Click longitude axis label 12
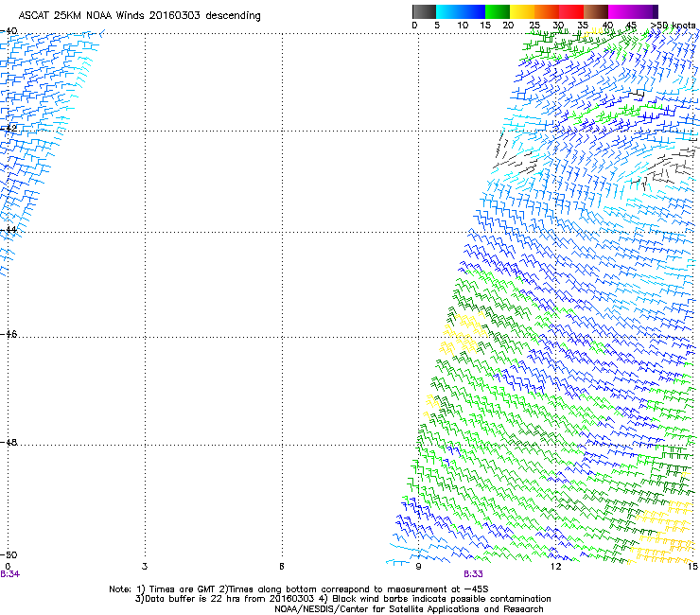Screen dimensions: 700x615 (556, 566)
